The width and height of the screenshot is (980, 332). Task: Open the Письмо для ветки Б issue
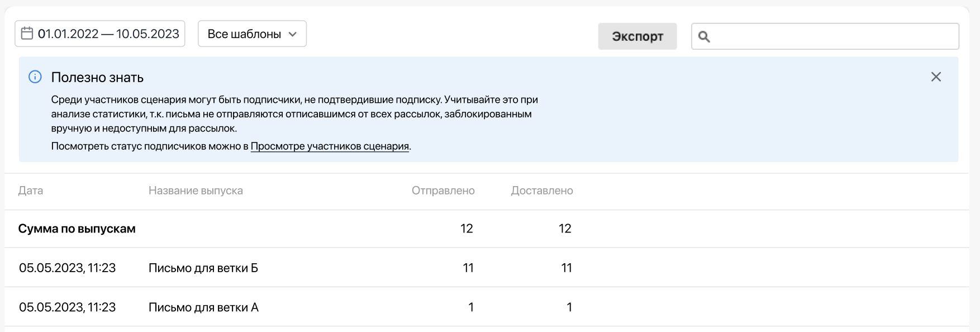[203, 268]
